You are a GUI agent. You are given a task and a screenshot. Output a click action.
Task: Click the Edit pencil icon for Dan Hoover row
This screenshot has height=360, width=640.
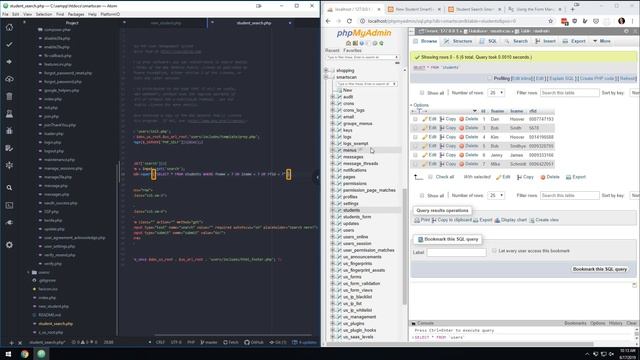[425, 119]
